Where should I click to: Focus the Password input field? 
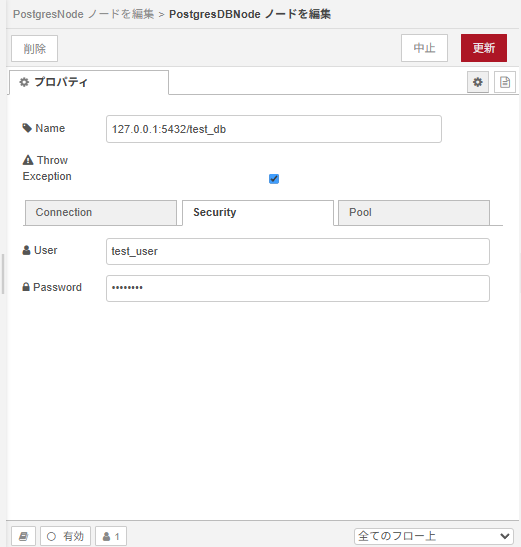tap(298, 288)
